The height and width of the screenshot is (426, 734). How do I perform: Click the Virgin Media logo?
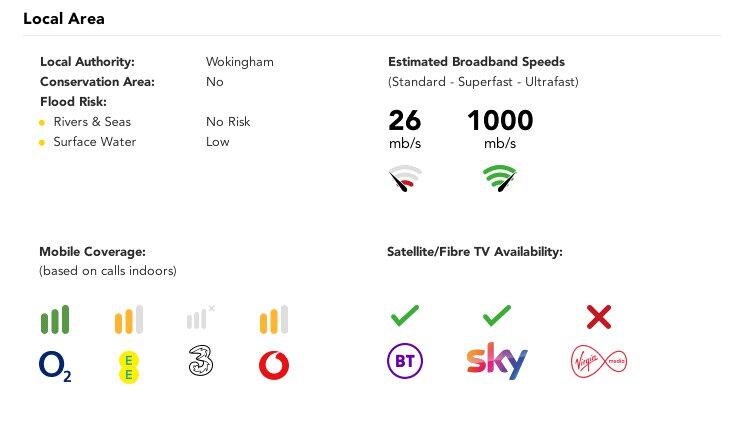click(598, 360)
